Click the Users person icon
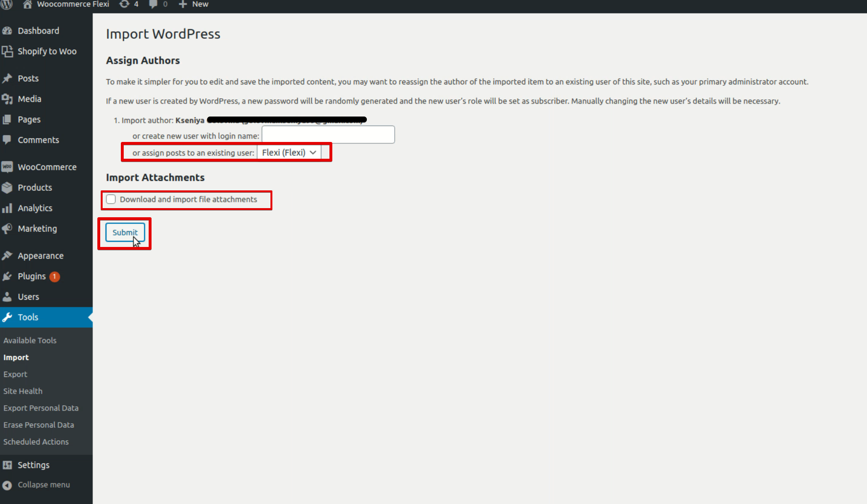Image resolution: width=867 pixels, height=504 pixels. pos(7,297)
